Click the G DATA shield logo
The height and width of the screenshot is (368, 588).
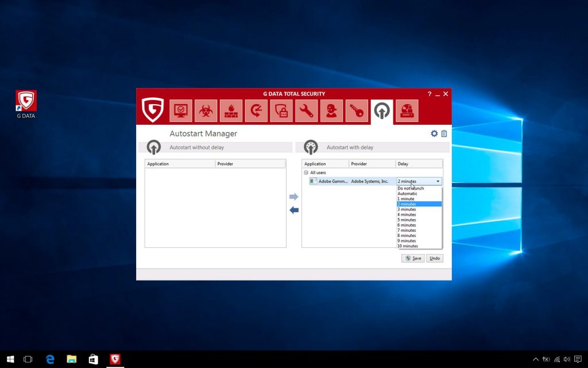click(153, 110)
